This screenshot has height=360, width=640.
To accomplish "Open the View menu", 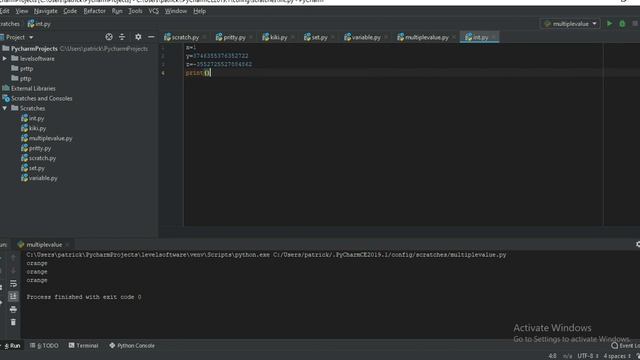I will tap(22, 11).
